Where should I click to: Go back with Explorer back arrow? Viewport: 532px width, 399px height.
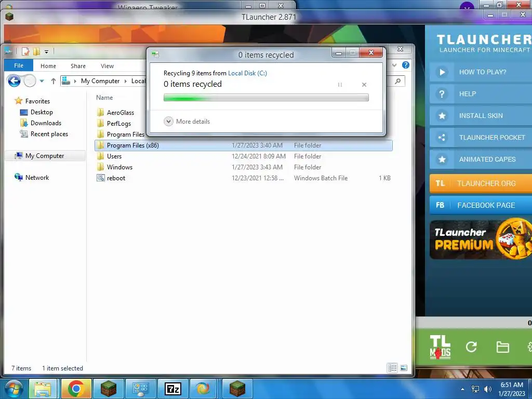tap(14, 81)
